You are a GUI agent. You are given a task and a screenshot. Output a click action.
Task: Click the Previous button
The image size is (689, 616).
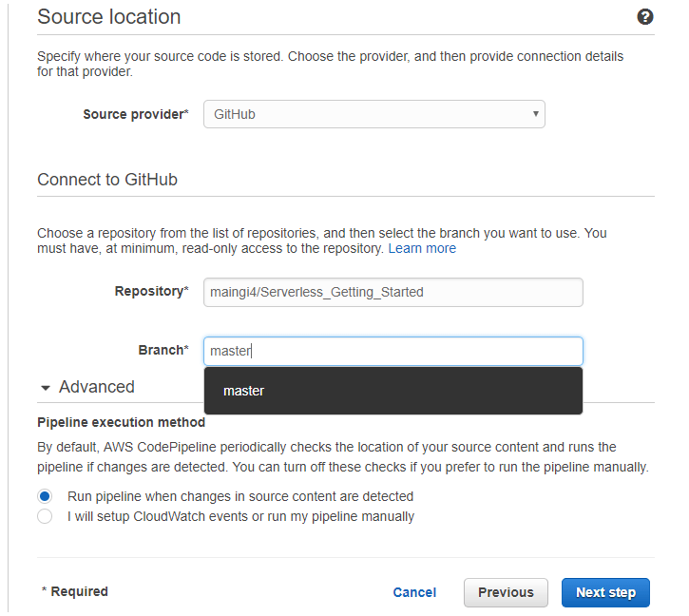(x=506, y=592)
